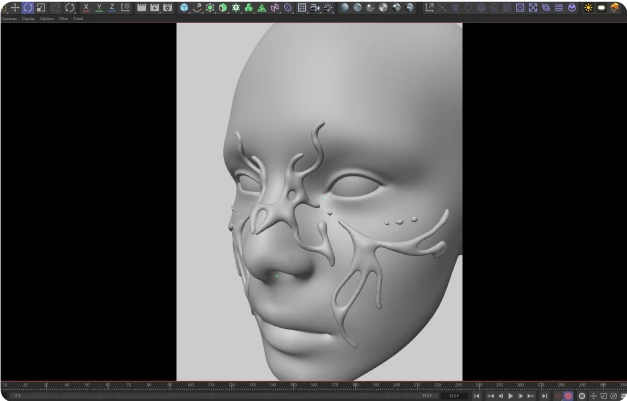Click the axis arrow corner icon
627x401 pixels.
pos(429,8)
